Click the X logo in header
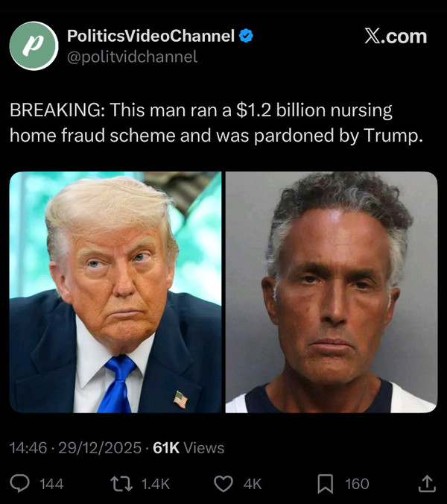This screenshot has width=447, height=504. [372, 36]
